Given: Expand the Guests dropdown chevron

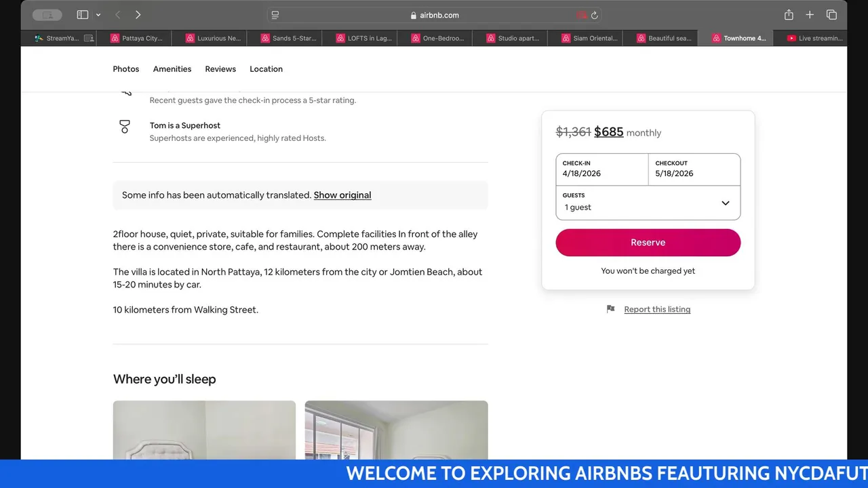Looking at the screenshot, I should [x=725, y=203].
